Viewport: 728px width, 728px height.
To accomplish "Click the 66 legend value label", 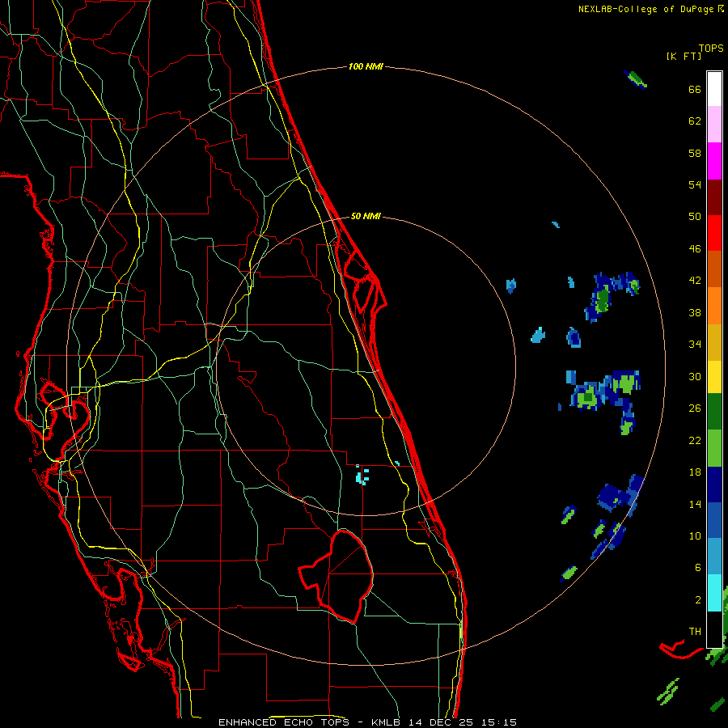I will [695, 89].
